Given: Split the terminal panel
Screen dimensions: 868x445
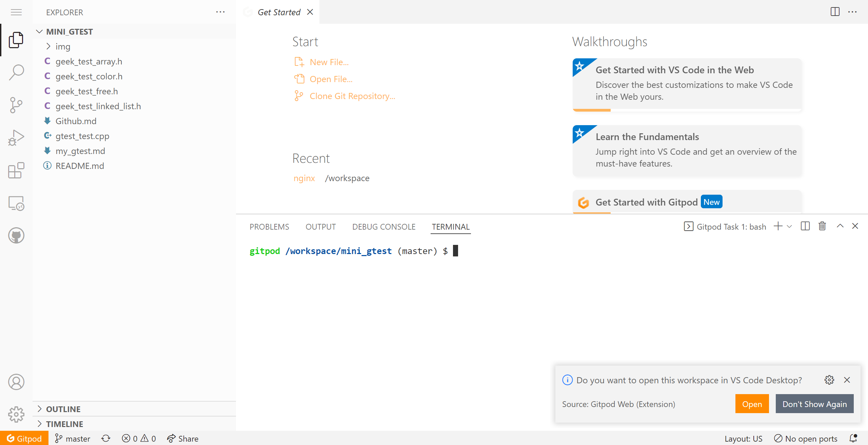Looking at the screenshot, I should [x=805, y=226].
